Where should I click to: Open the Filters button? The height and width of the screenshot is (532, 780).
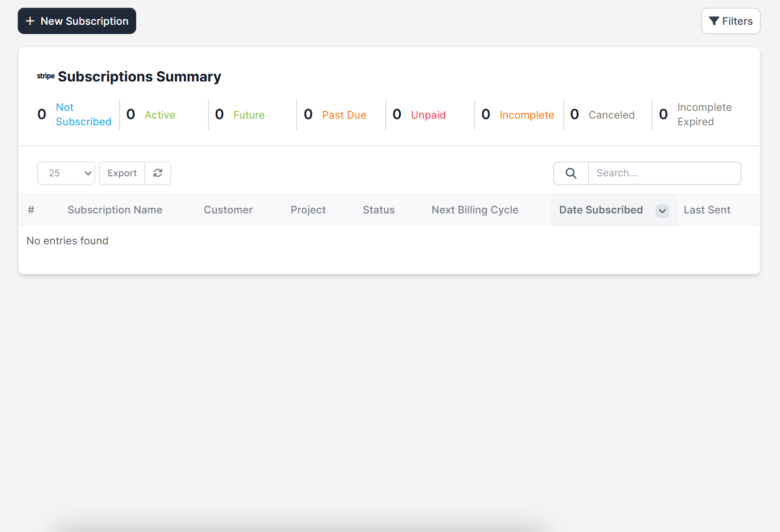coord(730,21)
